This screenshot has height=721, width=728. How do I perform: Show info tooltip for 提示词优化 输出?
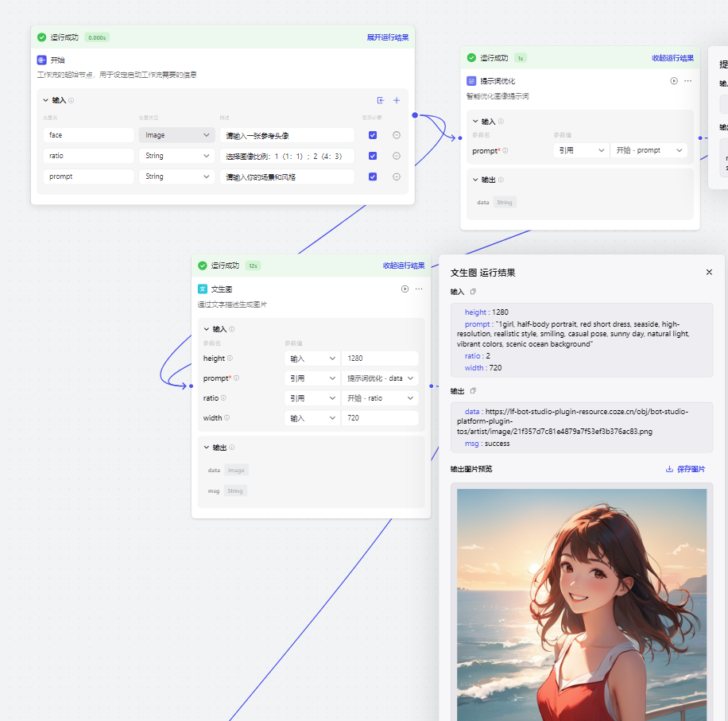(501, 180)
